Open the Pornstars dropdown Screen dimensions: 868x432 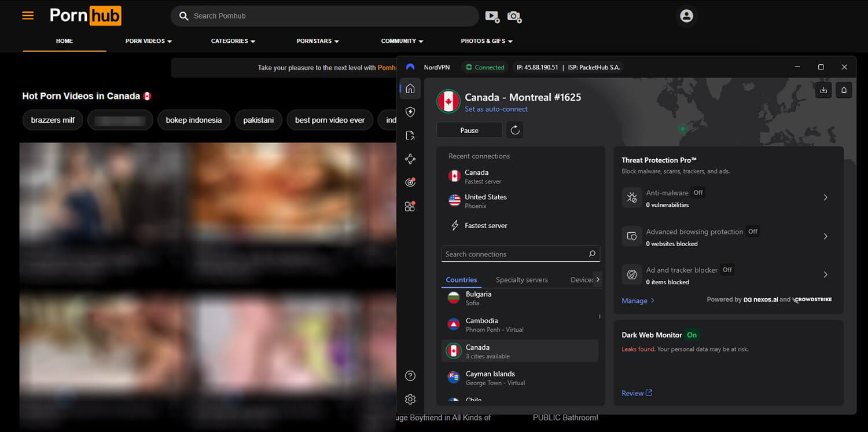coord(316,41)
